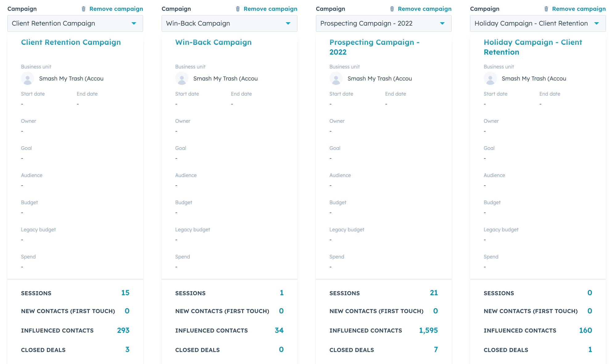
Task: Click business unit avatar in Prospecting Campaign card
Action: (x=336, y=78)
